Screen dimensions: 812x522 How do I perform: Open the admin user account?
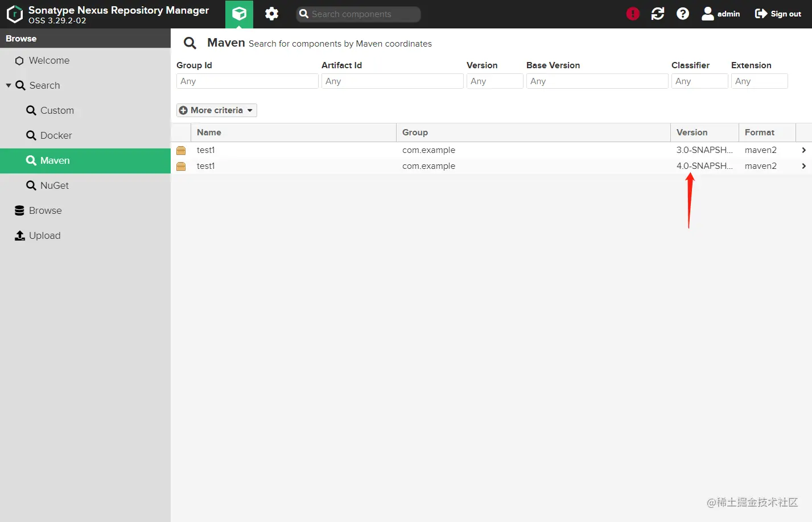tap(721, 14)
